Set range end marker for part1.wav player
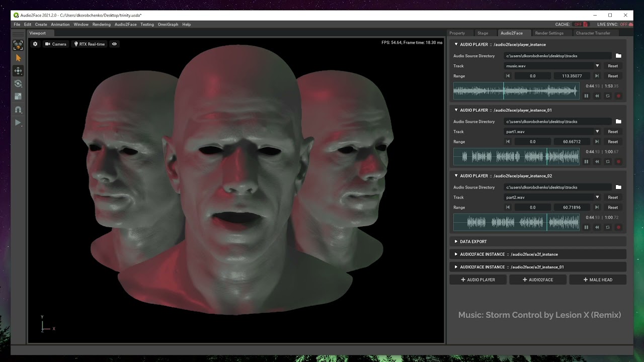644x362 pixels. [597, 142]
